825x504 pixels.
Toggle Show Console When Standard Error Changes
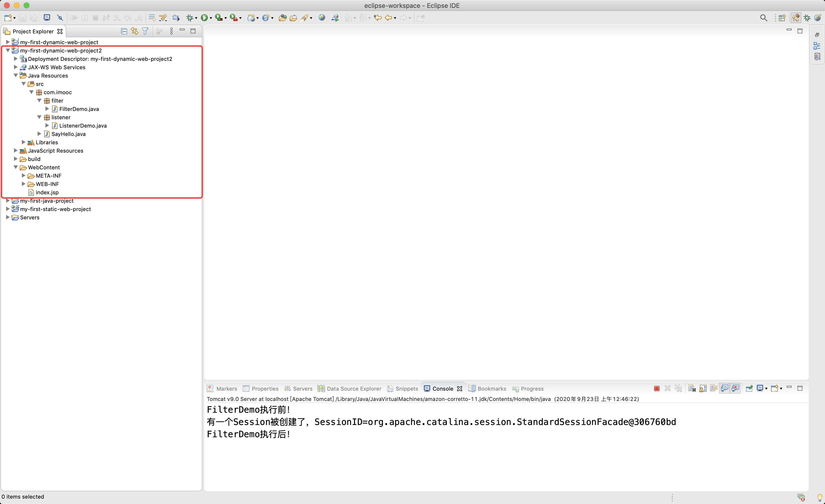point(735,388)
